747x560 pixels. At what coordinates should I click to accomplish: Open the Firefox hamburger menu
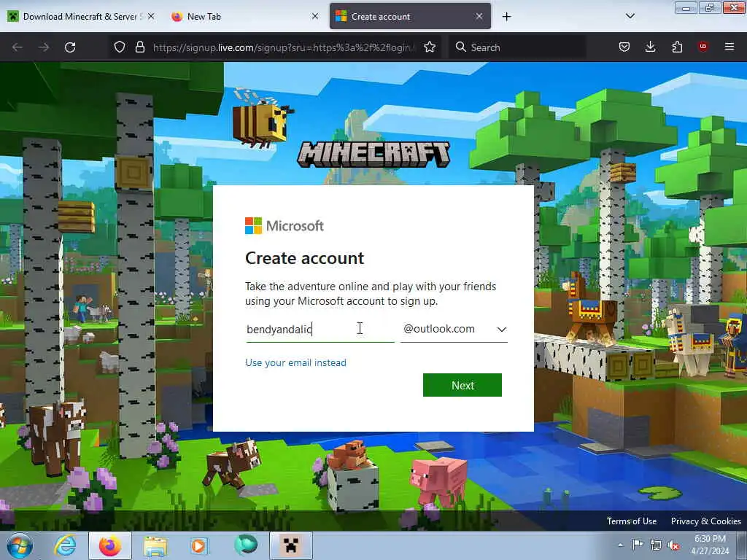(729, 47)
